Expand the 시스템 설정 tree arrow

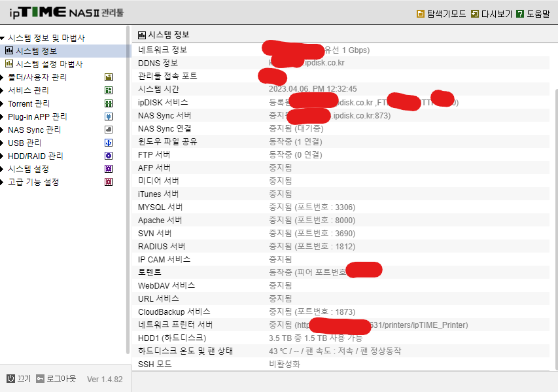point(2,169)
